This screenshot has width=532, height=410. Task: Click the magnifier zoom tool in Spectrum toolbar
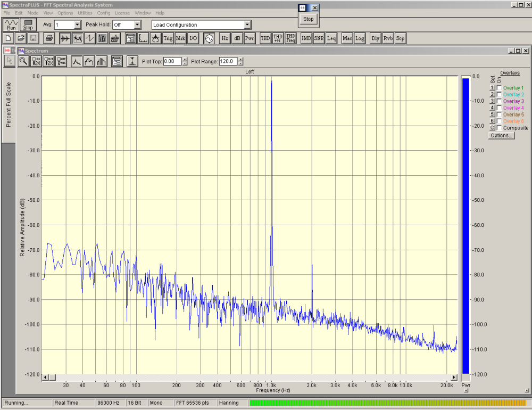pyautogui.click(x=23, y=61)
